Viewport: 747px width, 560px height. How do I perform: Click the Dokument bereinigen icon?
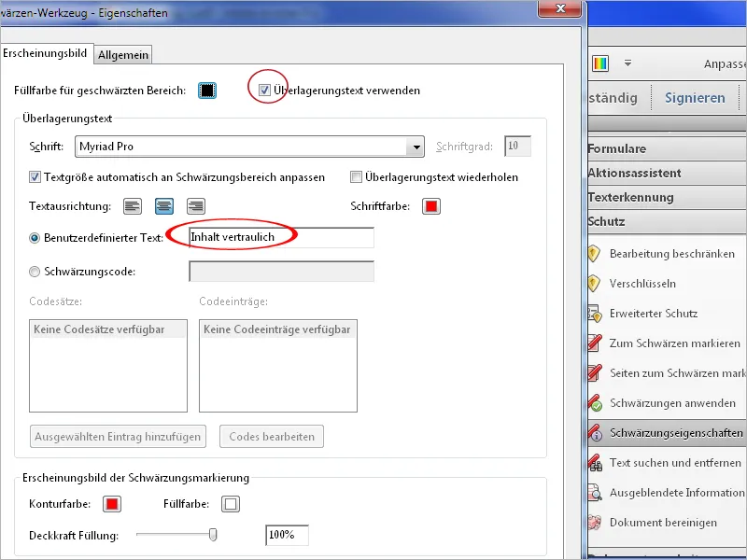(595, 523)
